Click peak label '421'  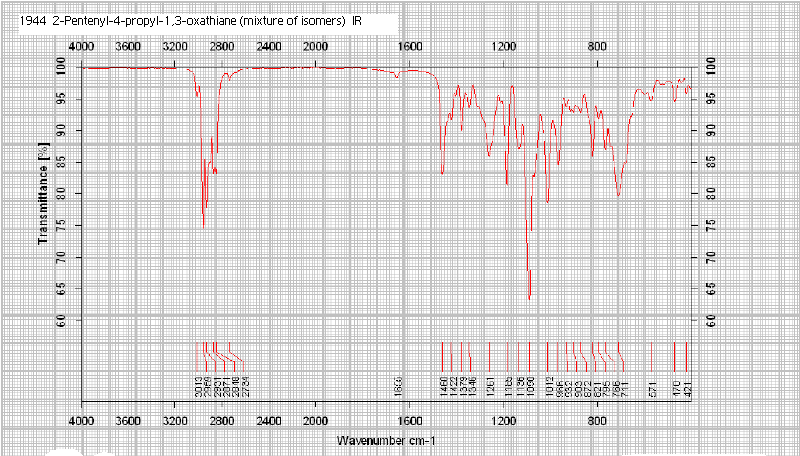coord(686,389)
